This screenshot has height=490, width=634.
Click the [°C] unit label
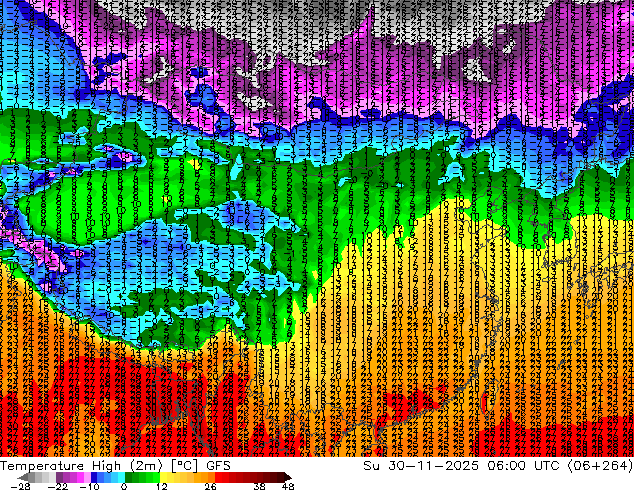coord(184,466)
